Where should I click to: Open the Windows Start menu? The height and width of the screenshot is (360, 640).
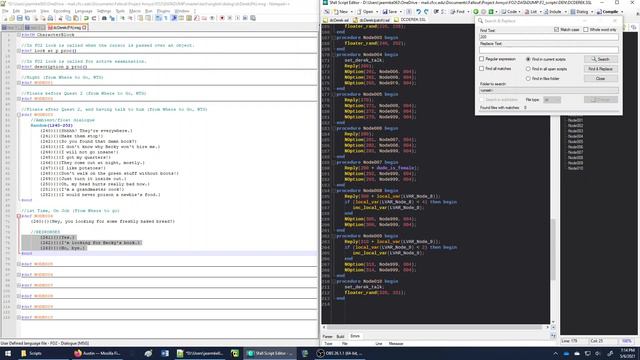point(7,353)
